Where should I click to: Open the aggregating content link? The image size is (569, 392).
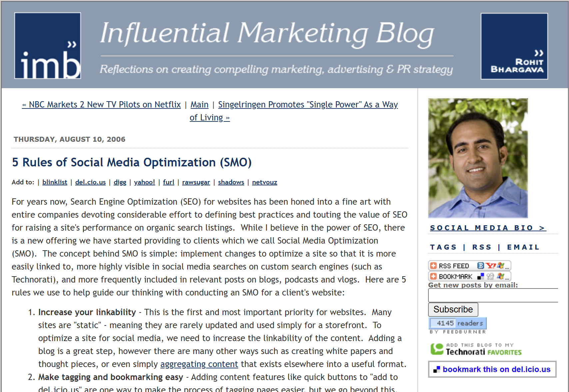[x=199, y=364]
